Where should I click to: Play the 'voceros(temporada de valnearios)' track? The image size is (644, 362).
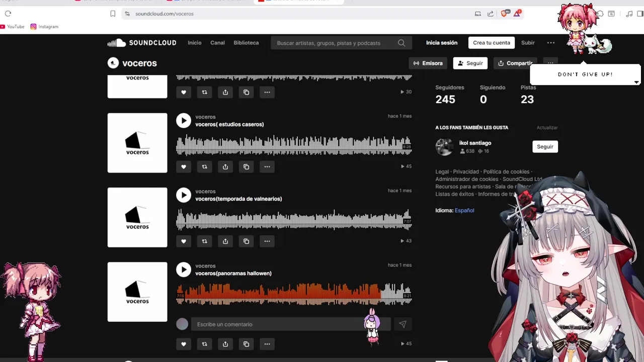(x=184, y=195)
